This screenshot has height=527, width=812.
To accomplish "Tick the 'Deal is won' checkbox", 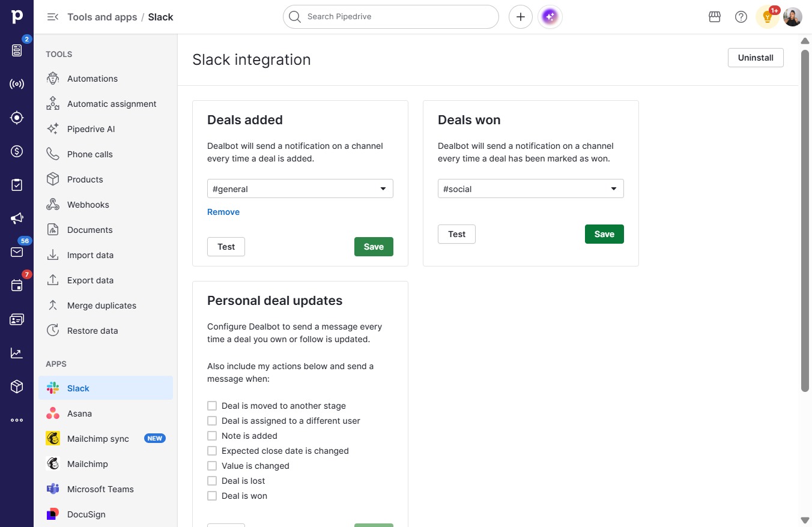I will (212, 496).
